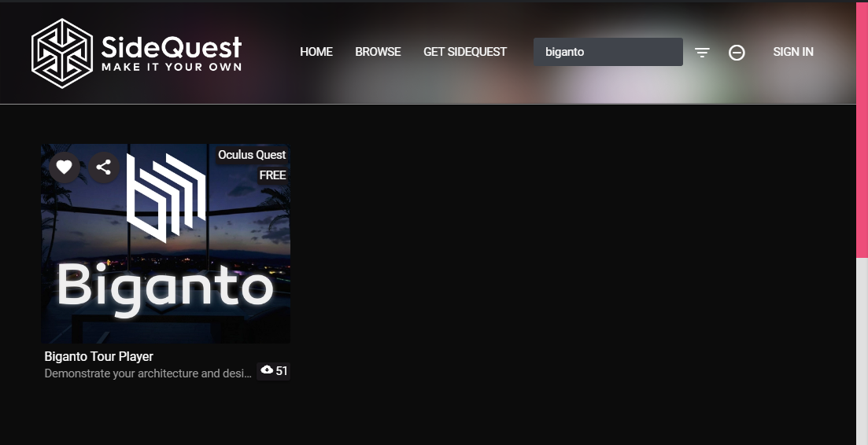
Task: Focus the search field containing 'biganto'
Action: pyautogui.click(x=608, y=52)
